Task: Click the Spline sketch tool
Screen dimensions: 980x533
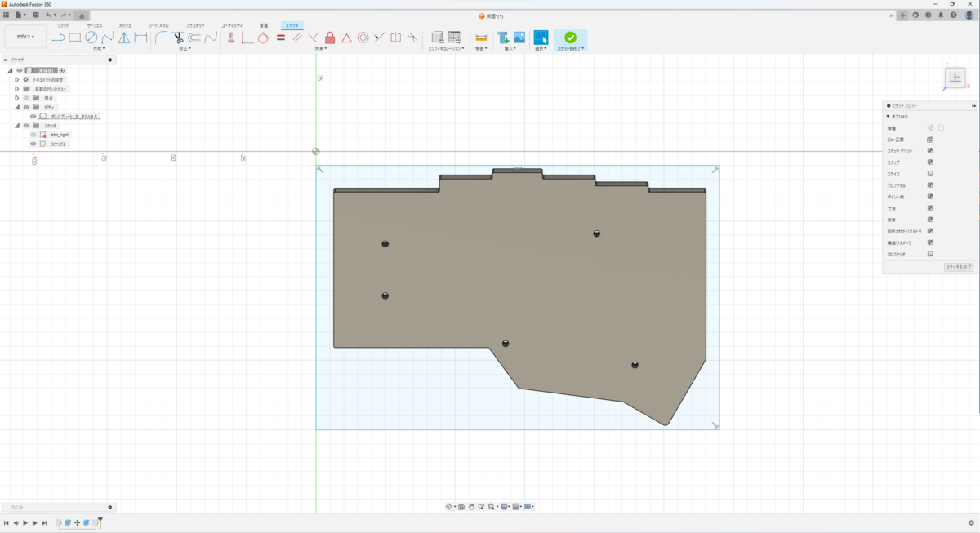Action: (x=107, y=38)
